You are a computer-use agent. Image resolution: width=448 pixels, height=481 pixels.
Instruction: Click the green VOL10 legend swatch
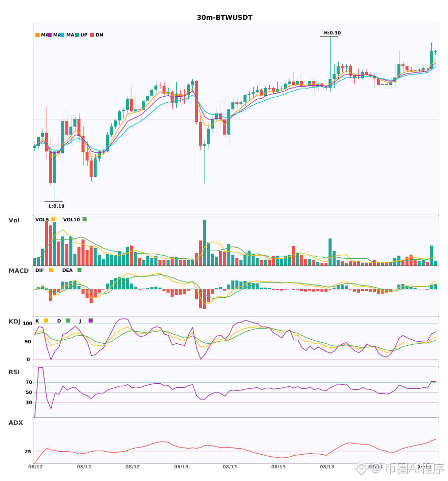click(x=85, y=219)
